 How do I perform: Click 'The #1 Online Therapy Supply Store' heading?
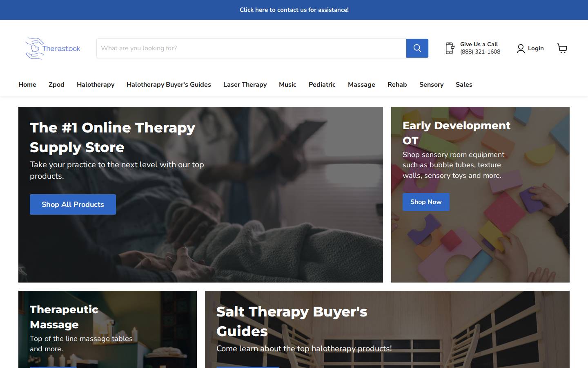pos(113,137)
